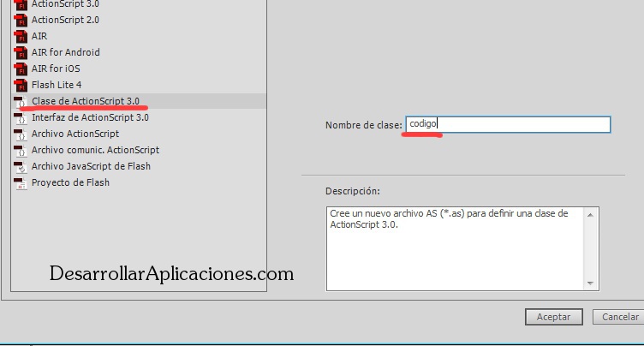Click the AIR for iOS icon

(21, 69)
